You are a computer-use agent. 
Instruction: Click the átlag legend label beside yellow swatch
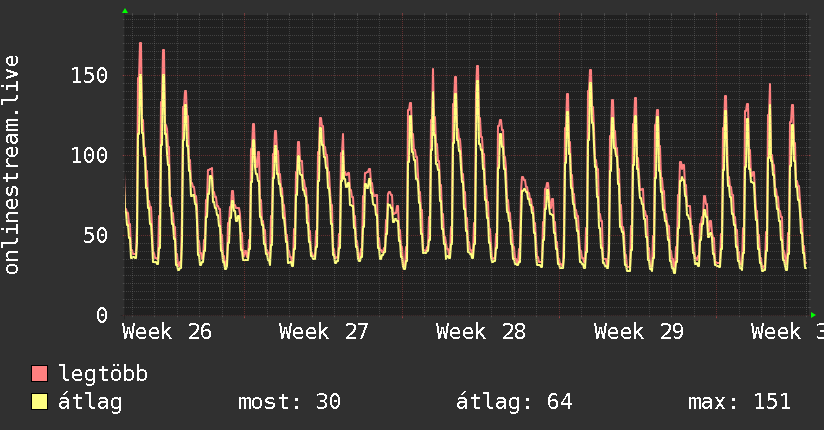(90, 402)
